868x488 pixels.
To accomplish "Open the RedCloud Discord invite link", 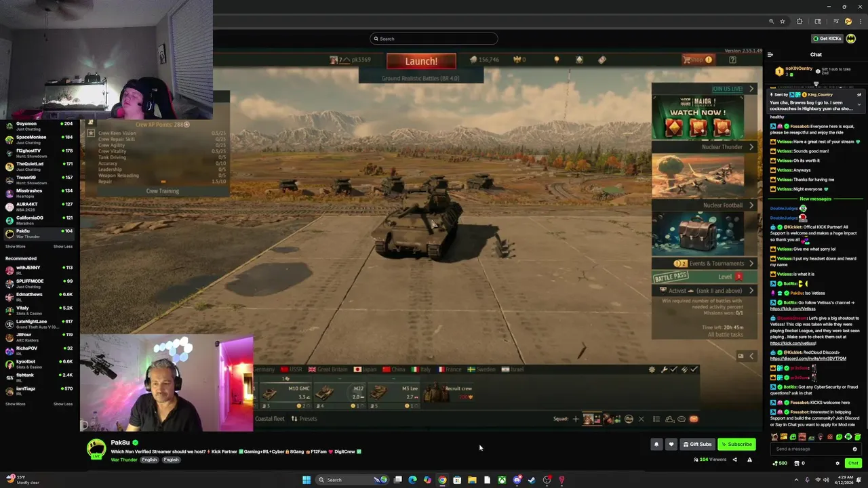I will [808, 359].
